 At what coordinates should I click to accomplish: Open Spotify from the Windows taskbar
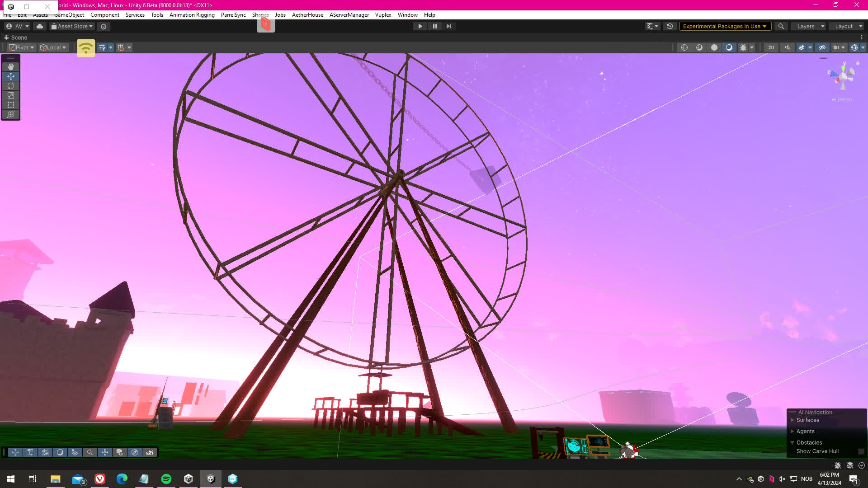[166, 479]
